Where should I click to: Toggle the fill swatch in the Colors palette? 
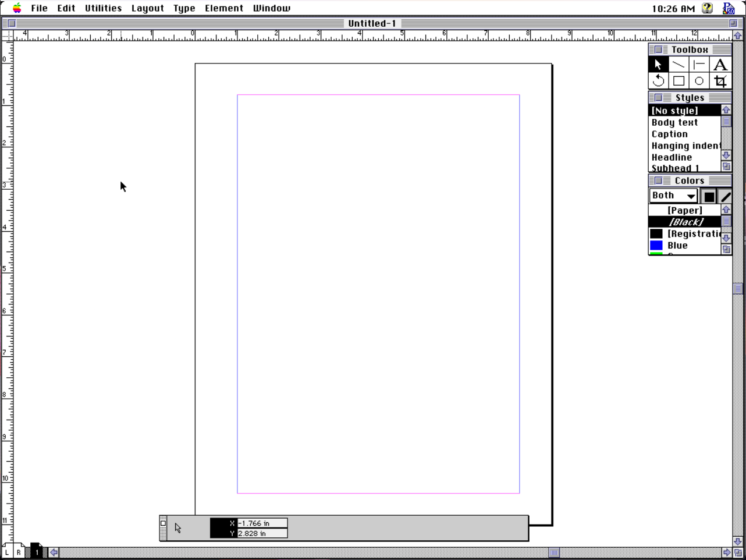point(709,196)
